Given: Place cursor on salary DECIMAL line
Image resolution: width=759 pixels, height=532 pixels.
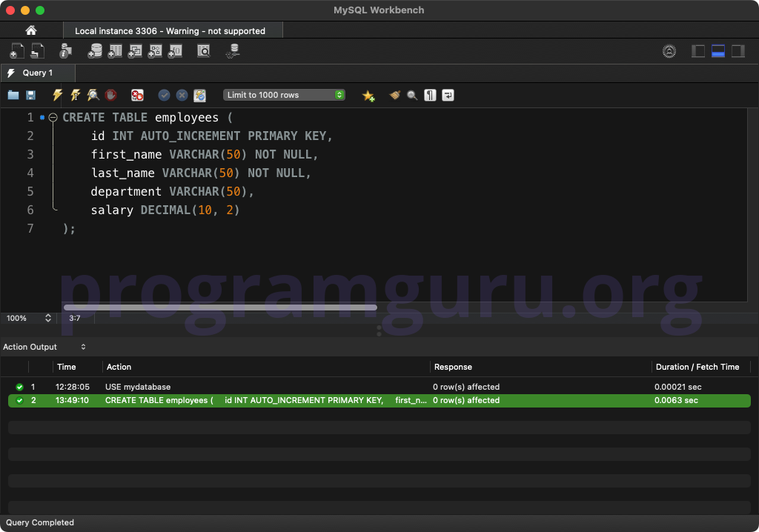Looking at the screenshot, I should pos(165,210).
